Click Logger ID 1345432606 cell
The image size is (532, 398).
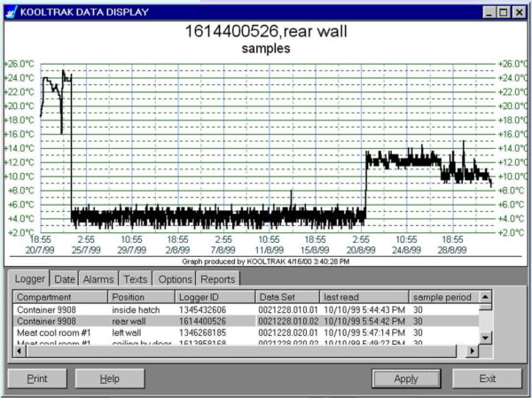tap(202, 309)
